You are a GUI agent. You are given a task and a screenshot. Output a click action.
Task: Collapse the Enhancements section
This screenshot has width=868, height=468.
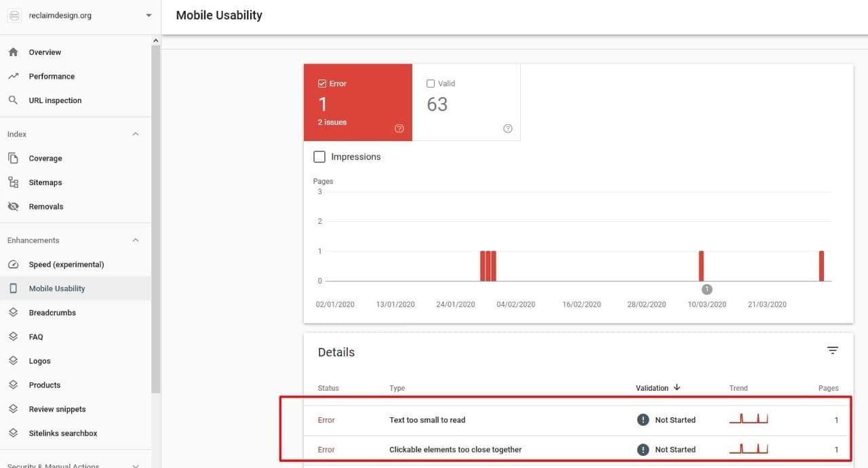(x=135, y=240)
